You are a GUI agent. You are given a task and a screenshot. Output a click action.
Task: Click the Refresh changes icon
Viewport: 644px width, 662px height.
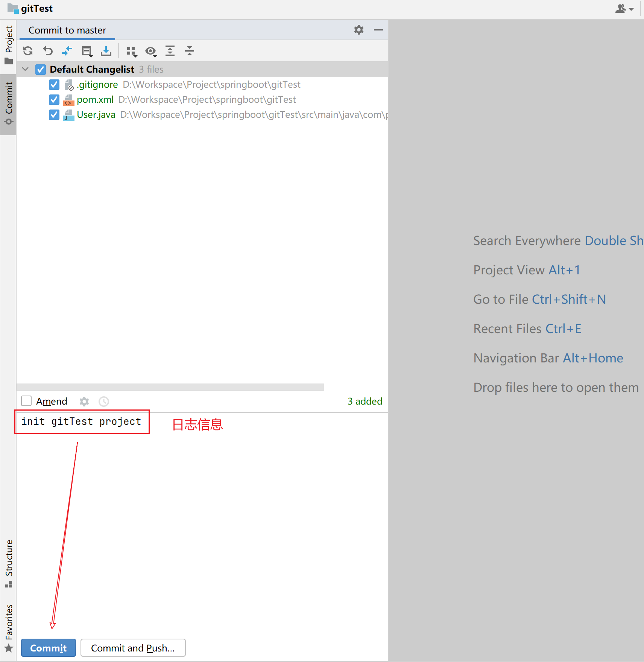tap(28, 51)
